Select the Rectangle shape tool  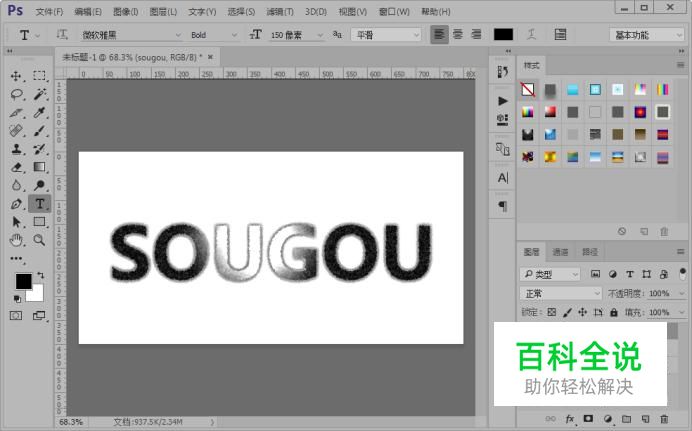(39, 221)
